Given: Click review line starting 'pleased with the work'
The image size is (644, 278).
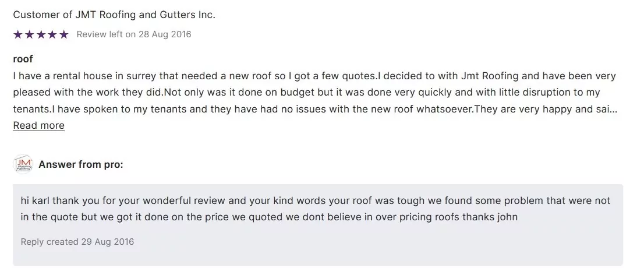Looking at the screenshot, I should 306,93.
